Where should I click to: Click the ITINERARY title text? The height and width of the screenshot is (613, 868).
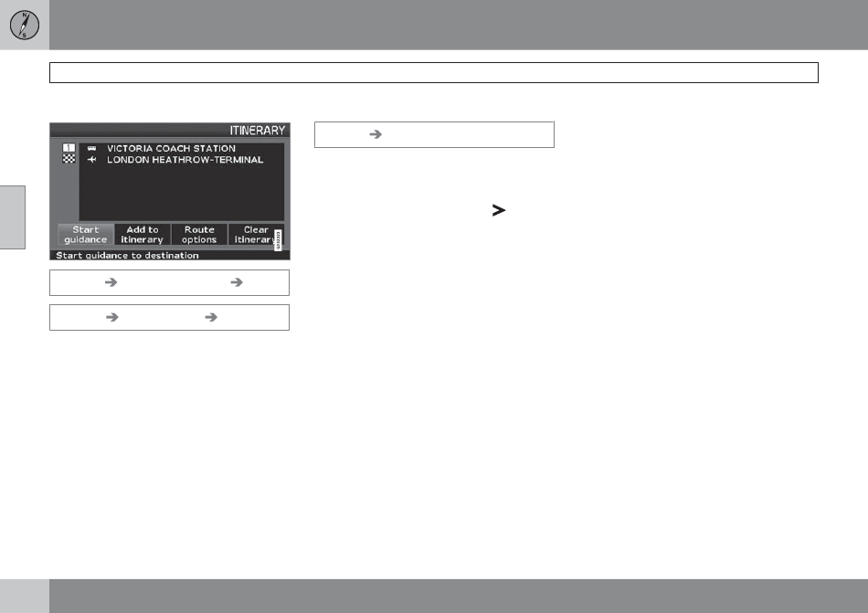(258, 130)
